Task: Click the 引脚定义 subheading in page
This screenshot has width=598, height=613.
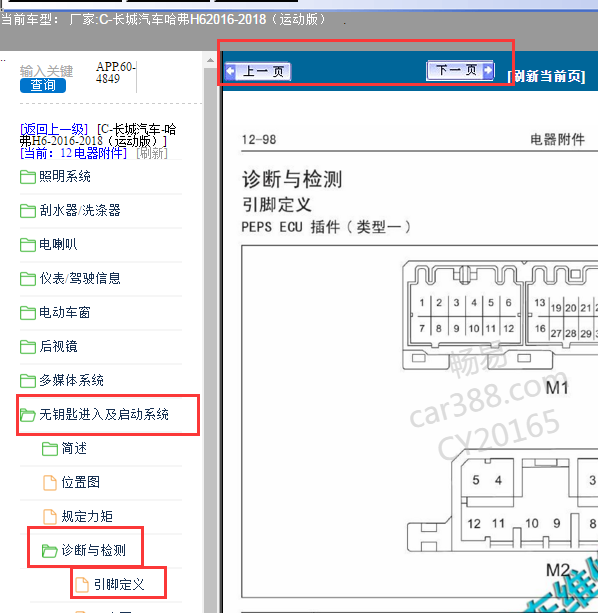Action: (277, 204)
